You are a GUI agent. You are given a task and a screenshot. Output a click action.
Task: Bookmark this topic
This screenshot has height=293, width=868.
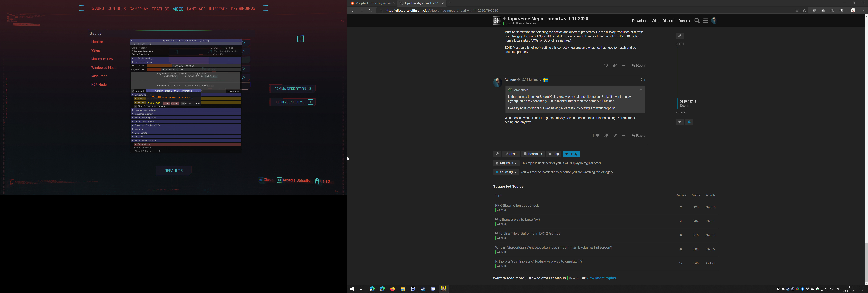point(533,154)
